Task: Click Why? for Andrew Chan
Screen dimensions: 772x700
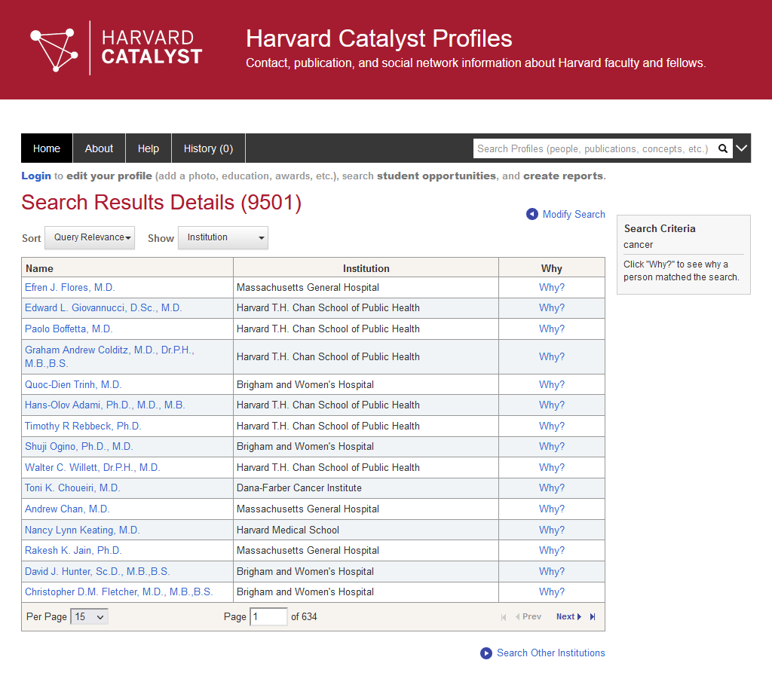Action: coord(552,509)
